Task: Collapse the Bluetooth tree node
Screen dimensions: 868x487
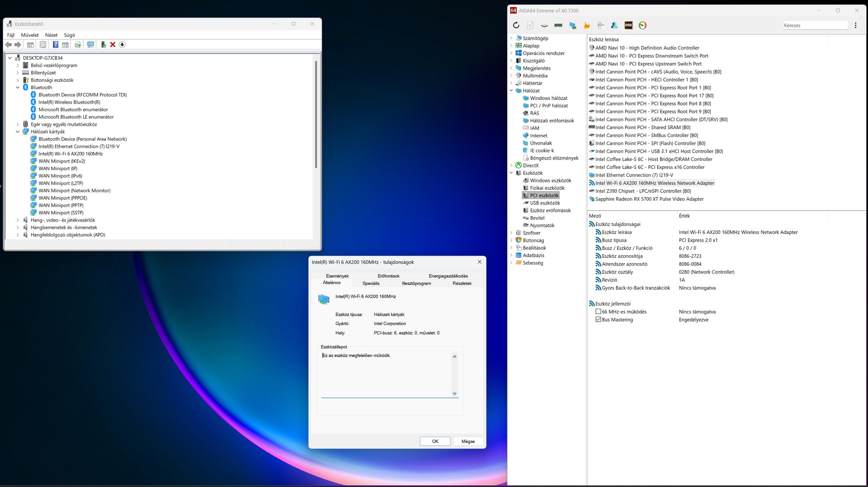Action: 18,88
